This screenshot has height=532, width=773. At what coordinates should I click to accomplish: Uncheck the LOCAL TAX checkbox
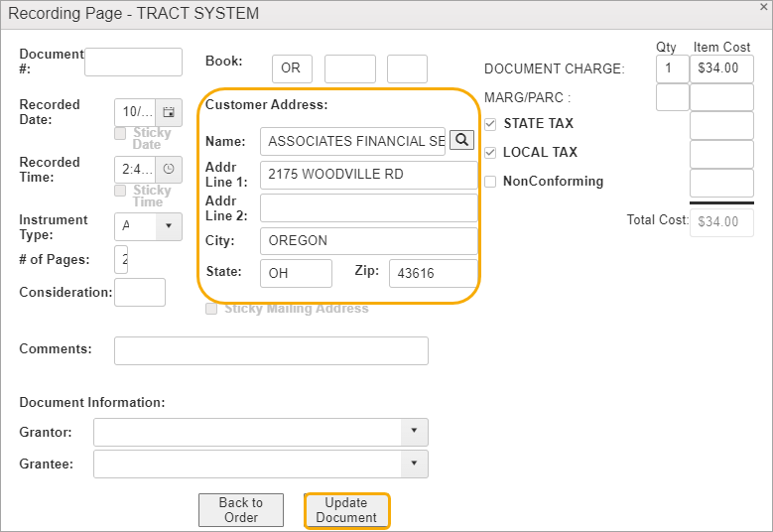pos(490,153)
